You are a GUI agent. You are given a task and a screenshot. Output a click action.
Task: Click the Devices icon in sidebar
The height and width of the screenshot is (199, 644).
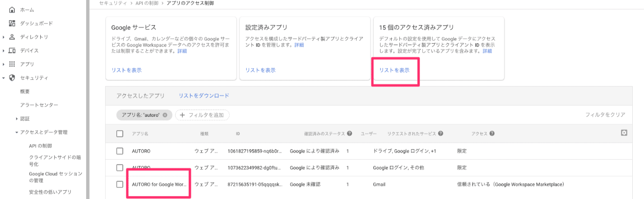click(x=12, y=51)
